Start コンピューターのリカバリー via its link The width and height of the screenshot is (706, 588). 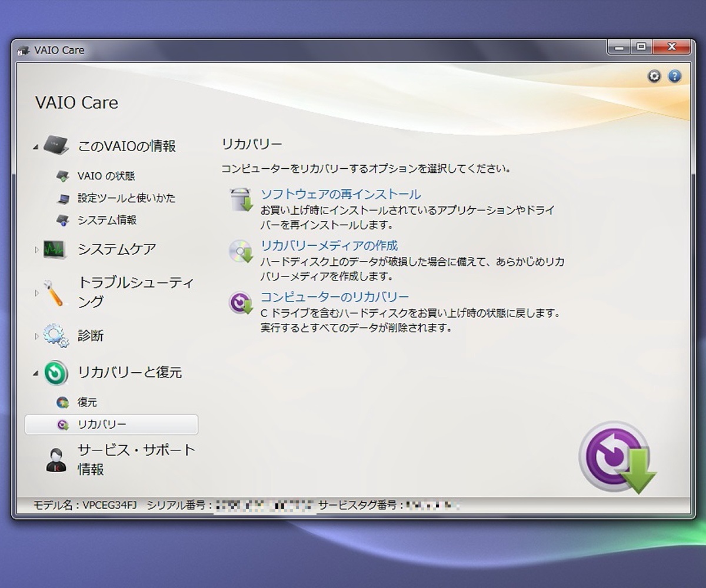(x=335, y=297)
